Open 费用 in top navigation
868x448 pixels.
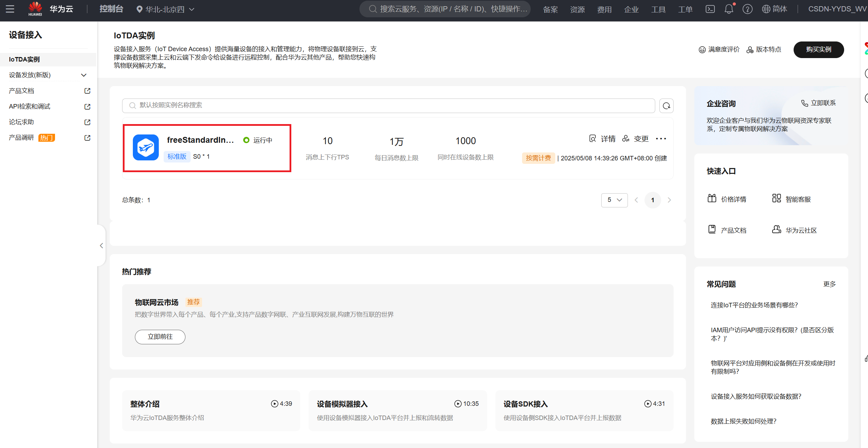pos(604,9)
